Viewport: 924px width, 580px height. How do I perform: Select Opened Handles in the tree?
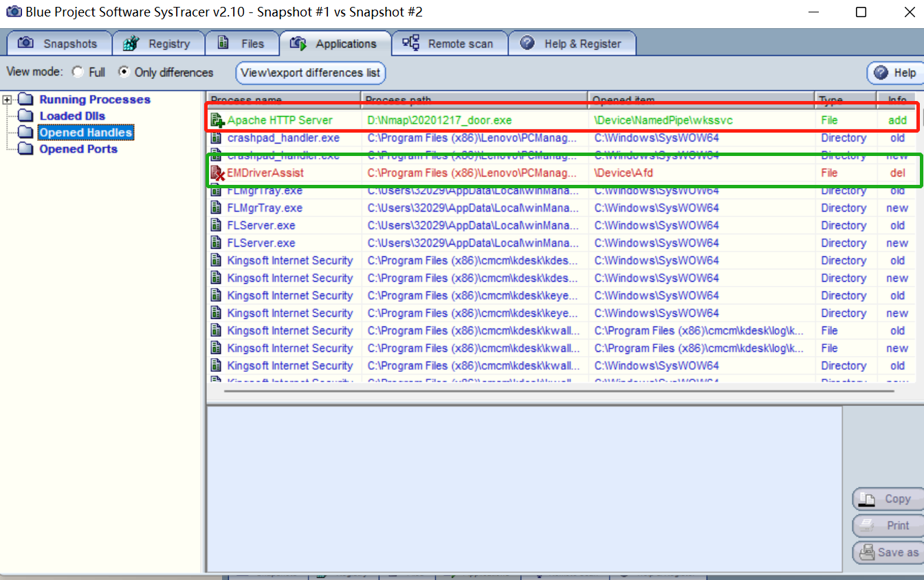86,133
